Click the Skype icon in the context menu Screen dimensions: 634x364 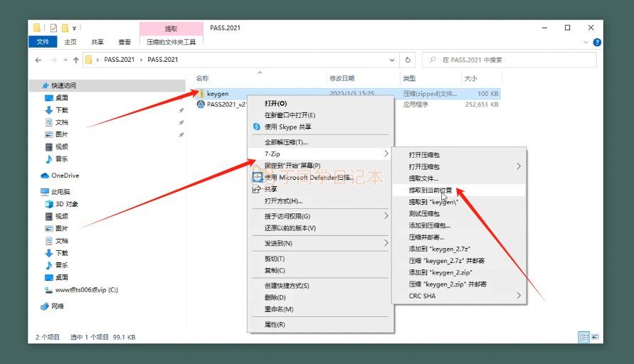click(x=256, y=127)
